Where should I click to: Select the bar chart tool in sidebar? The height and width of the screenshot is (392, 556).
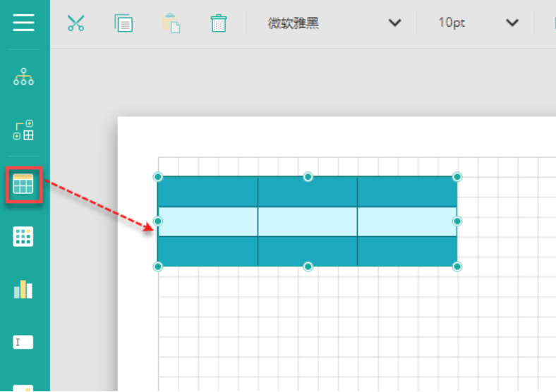23,289
